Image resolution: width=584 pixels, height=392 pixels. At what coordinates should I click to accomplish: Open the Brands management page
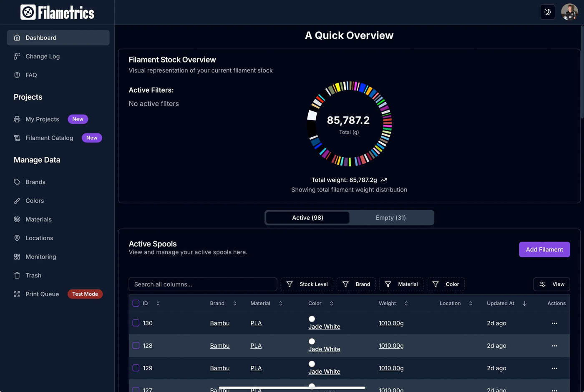click(x=35, y=182)
